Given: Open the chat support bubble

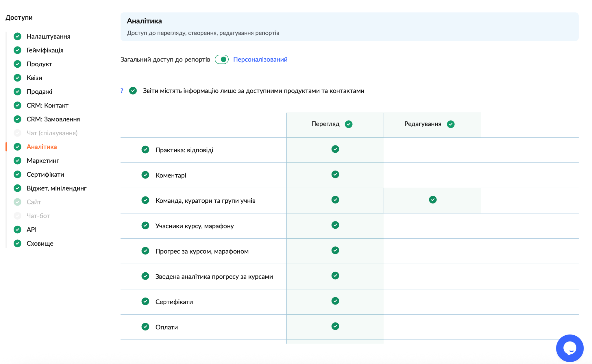Looking at the screenshot, I should click(x=569, y=348).
